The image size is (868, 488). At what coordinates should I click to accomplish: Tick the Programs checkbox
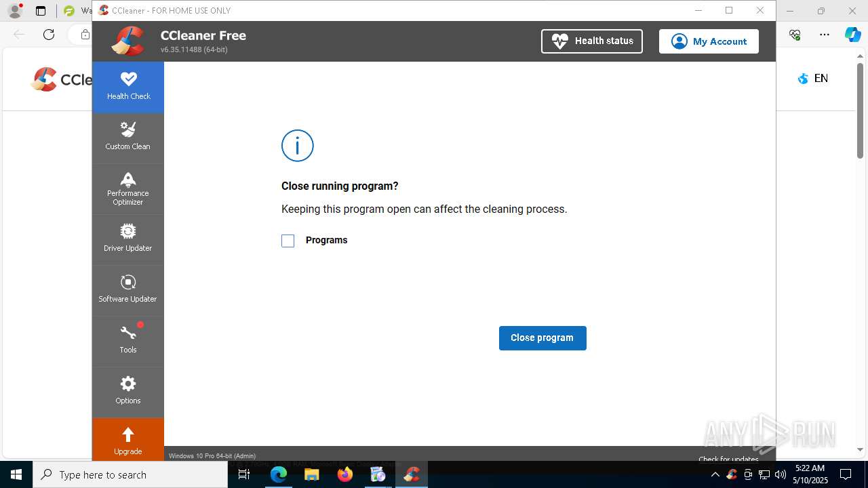[x=288, y=241]
